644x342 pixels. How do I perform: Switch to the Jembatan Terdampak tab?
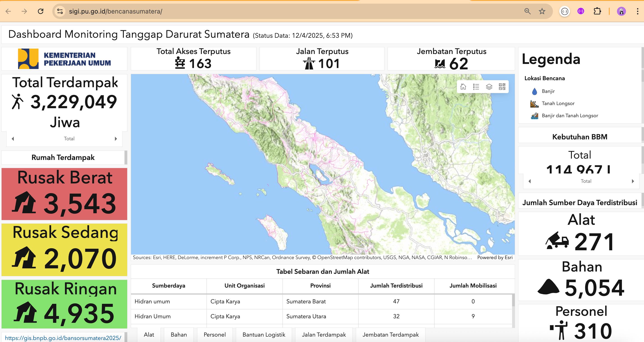click(x=390, y=335)
